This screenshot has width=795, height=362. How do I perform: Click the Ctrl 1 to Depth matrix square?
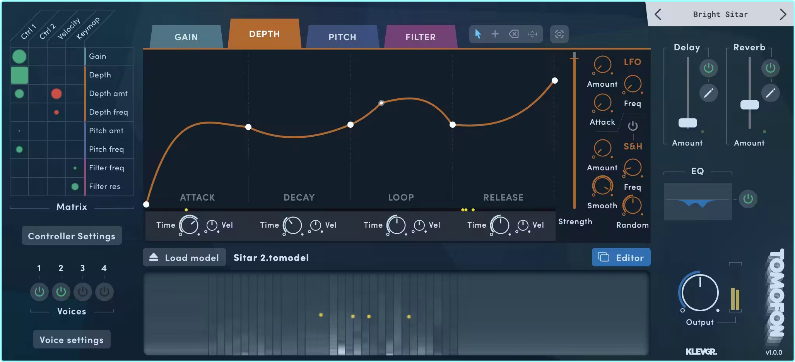click(x=19, y=75)
